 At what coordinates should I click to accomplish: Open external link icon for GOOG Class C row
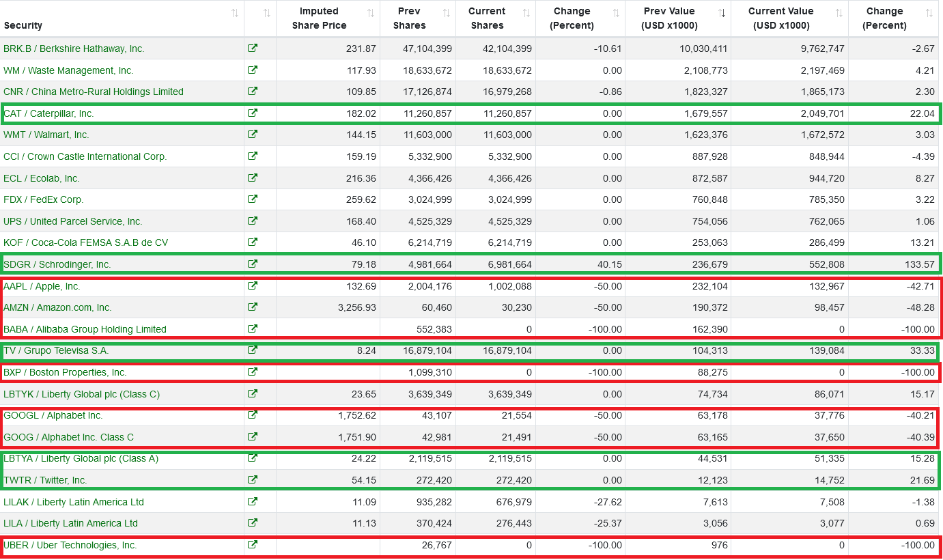[253, 436]
